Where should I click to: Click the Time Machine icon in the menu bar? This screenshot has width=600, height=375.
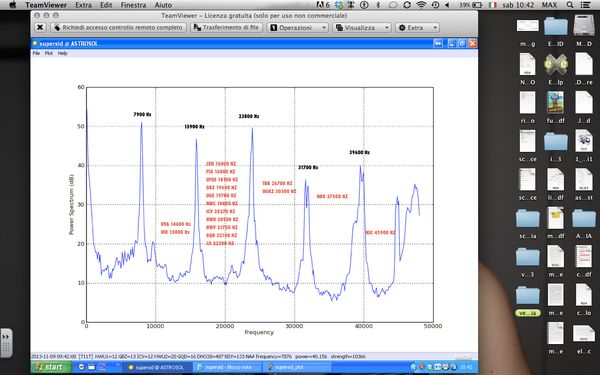pyautogui.click(x=435, y=5)
